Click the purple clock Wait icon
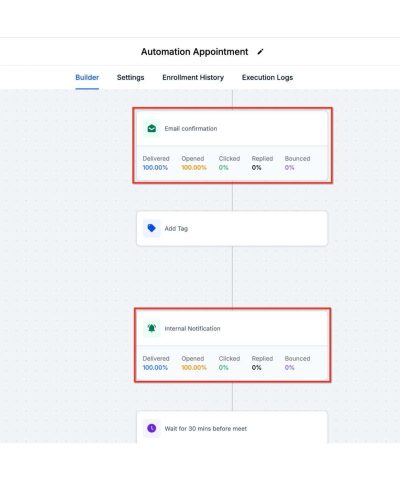The width and height of the screenshot is (400, 480). 152,428
